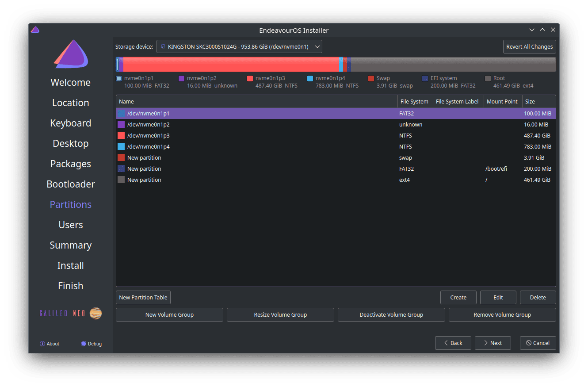Click Remove Volume Group button
This screenshot has width=588, height=387.
pyautogui.click(x=502, y=314)
